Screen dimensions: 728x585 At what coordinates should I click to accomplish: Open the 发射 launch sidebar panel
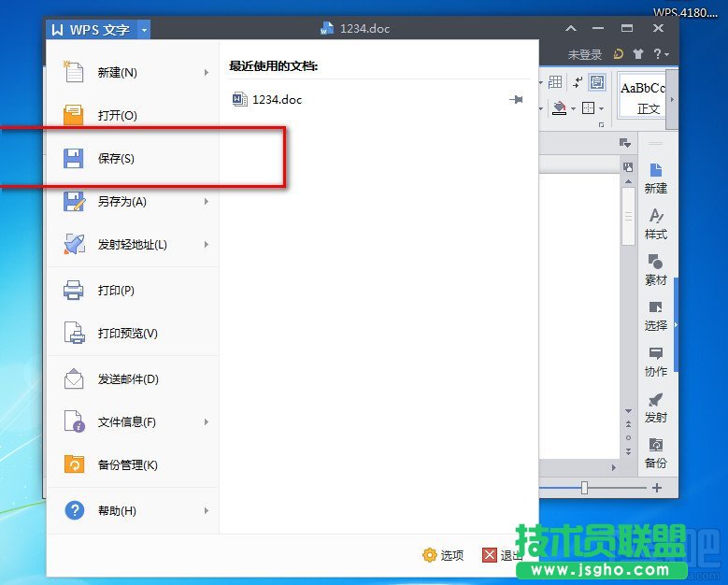pos(655,407)
